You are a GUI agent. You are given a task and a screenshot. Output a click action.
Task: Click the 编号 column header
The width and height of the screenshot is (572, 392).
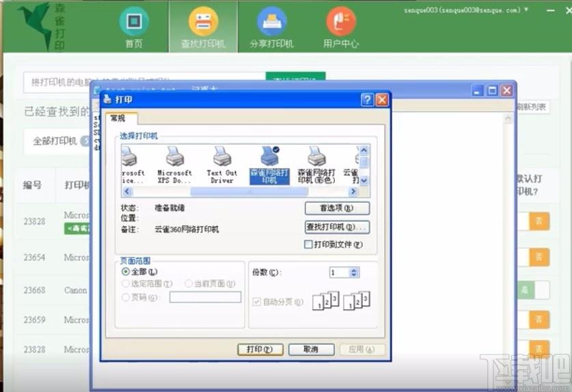coord(32,185)
